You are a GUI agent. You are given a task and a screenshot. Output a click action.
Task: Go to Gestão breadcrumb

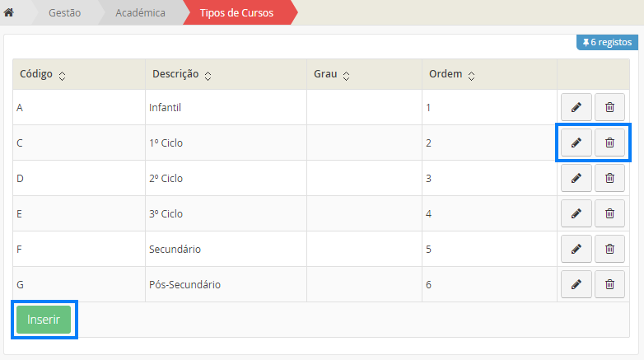[x=64, y=12]
